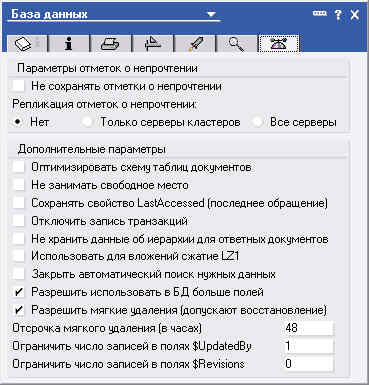Toggle Не занимать свободное место checkbox
The height and width of the screenshot is (385, 369).
(18, 185)
